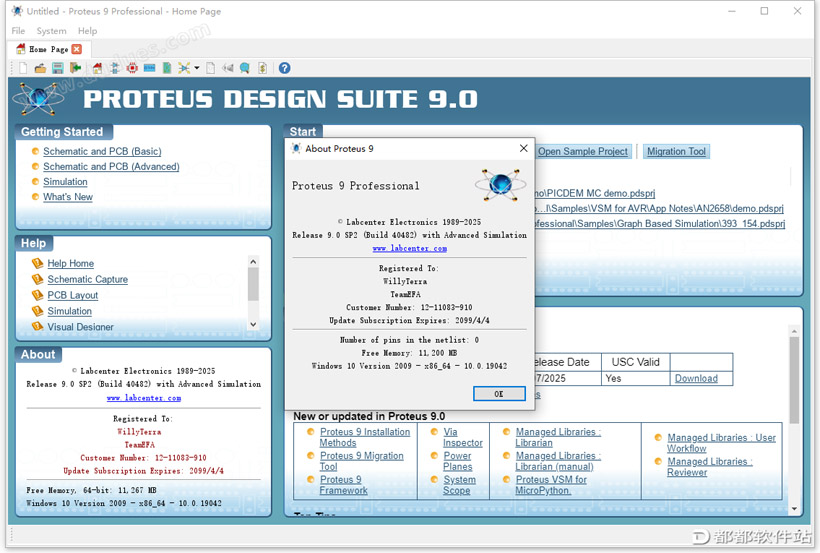Open the Help Home link
The height and width of the screenshot is (553, 820).
pyautogui.click(x=71, y=263)
